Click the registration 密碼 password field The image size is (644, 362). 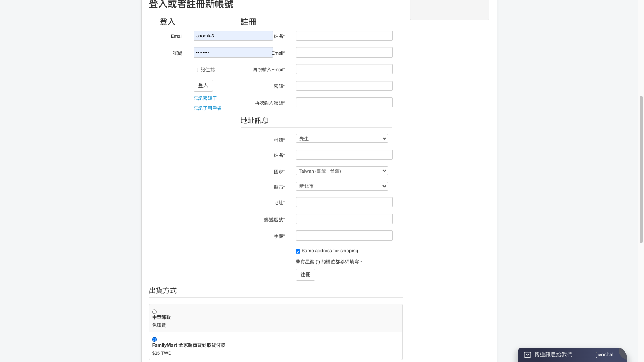344,86
